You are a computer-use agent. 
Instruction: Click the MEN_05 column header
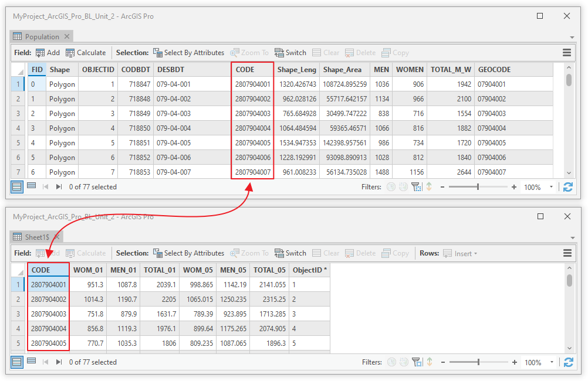click(233, 270)
